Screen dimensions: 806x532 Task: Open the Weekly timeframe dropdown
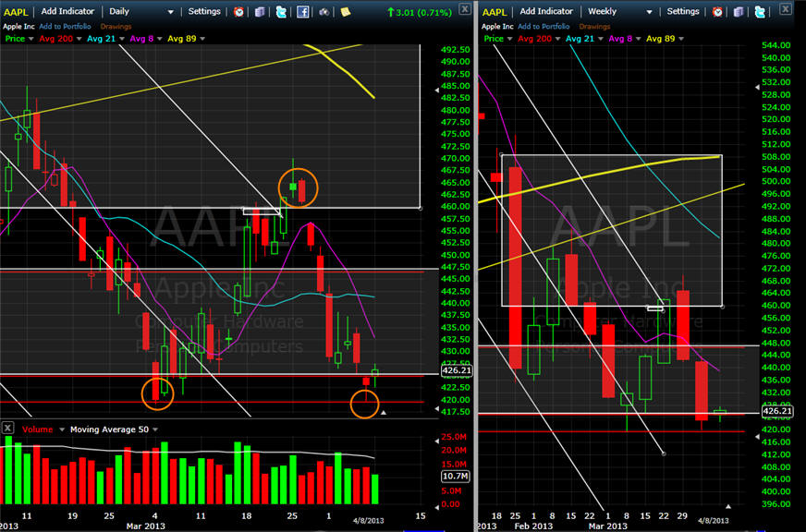coord(649,12)
